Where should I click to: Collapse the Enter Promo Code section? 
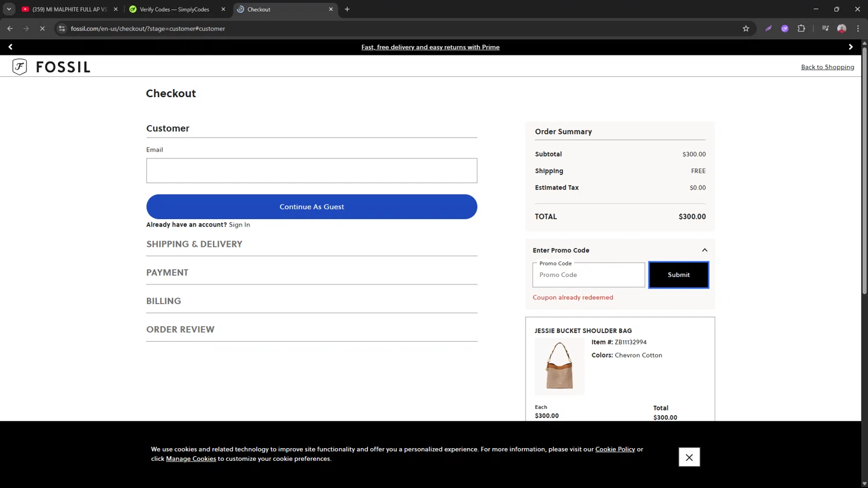pyautogui.click(x=704, y=250)
